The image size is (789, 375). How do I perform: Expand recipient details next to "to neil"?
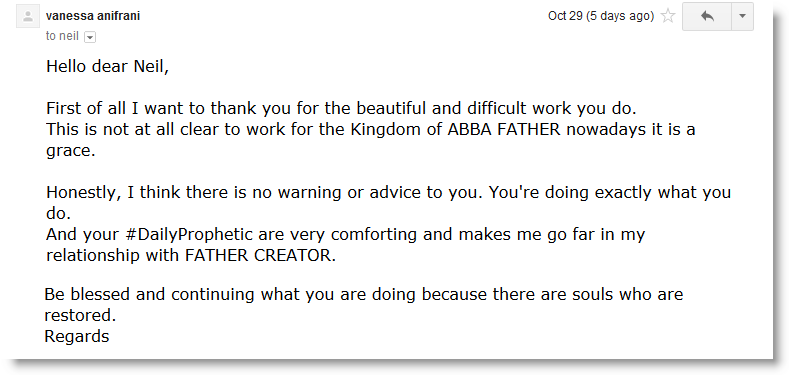(x=90, y=37)
